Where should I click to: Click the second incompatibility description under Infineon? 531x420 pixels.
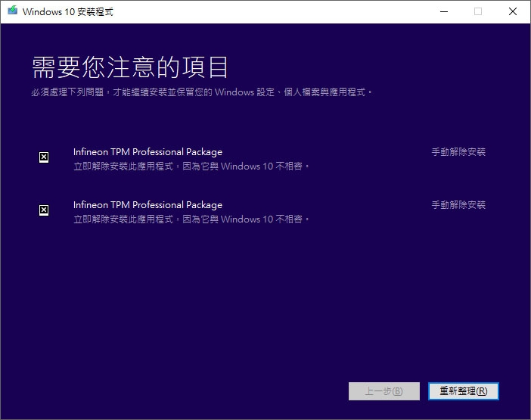[x=191, y=219]
